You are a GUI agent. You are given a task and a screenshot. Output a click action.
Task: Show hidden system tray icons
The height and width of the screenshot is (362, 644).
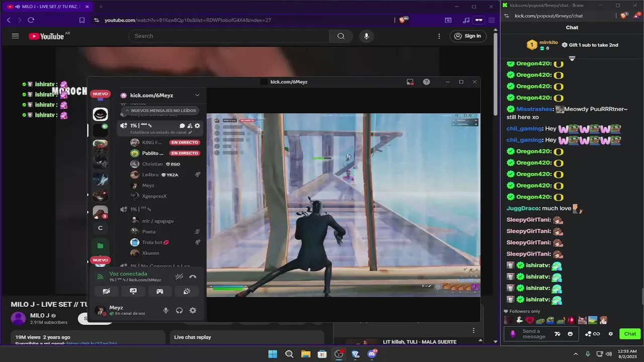coord(576,354)
